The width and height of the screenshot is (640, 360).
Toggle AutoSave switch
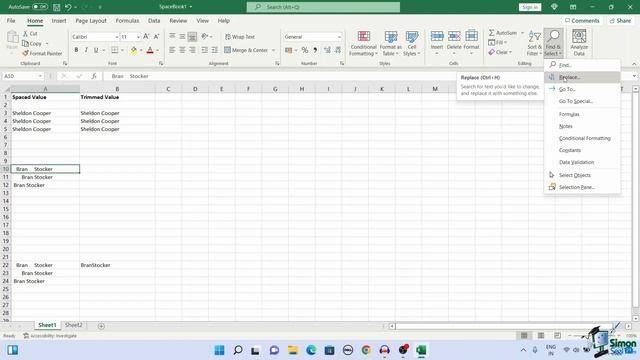(x=40, y=7)
